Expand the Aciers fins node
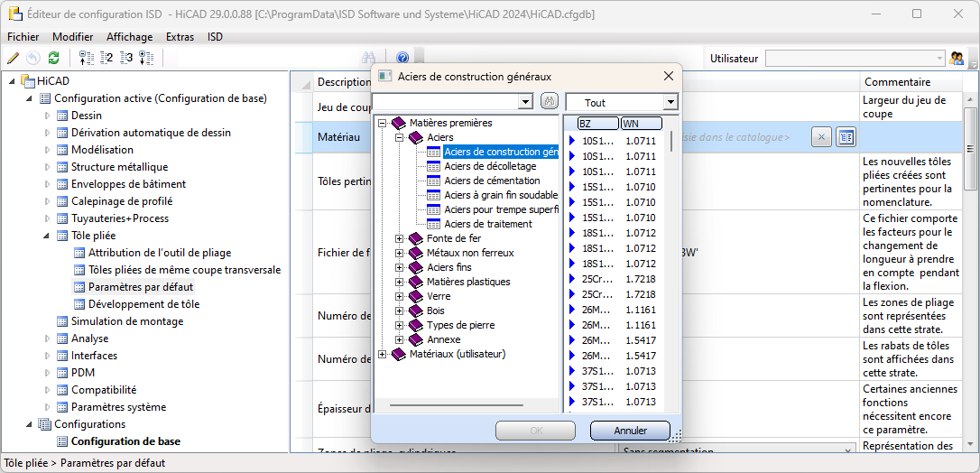 point(400,267)
